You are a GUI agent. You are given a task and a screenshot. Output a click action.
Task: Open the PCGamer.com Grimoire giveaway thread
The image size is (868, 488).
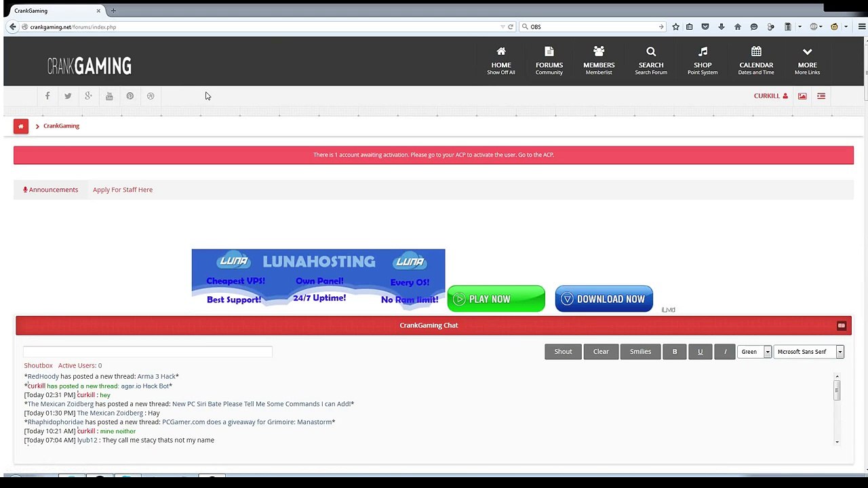247,422
